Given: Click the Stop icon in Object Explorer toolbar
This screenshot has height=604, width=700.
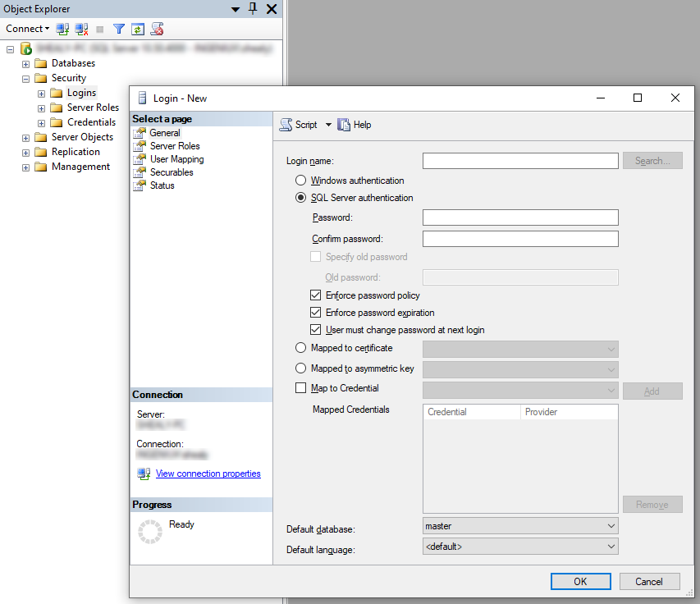Looking at the screenshot, I should coord(100,30).
